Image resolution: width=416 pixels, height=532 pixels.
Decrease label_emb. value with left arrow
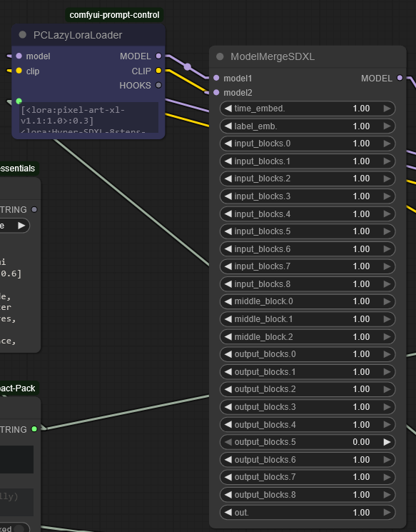point(228,126)
